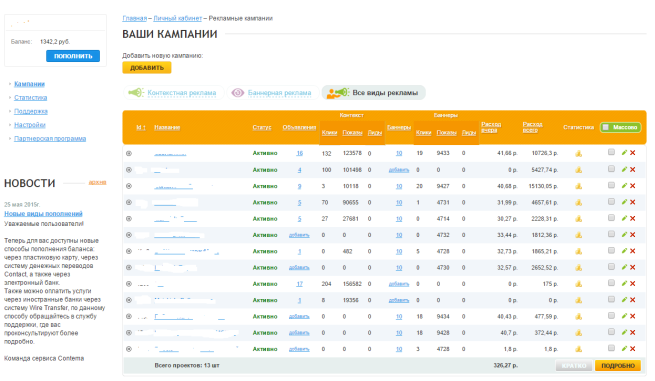Open Настройки in the left menu
Screen dimensions: 655x381
coord(30,125)
